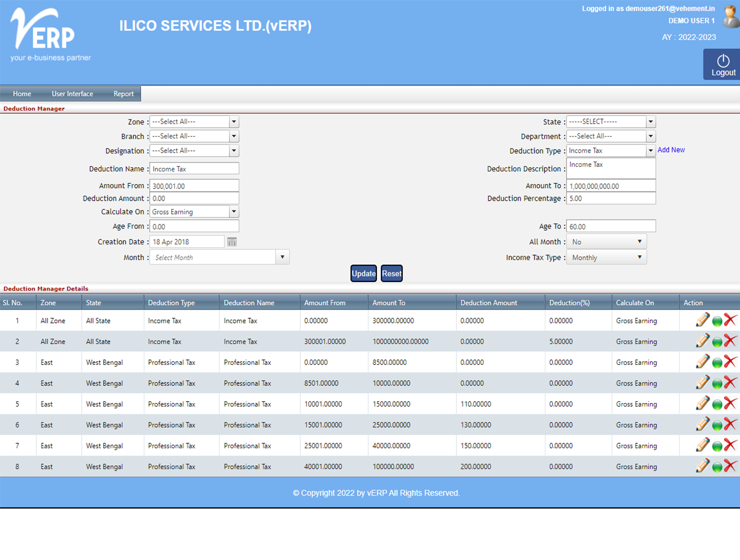Image resolution: width=740 pixels, height=560 pixels.
Task: Delete row 1 using red X icon
Action: (x=730, y=320)
